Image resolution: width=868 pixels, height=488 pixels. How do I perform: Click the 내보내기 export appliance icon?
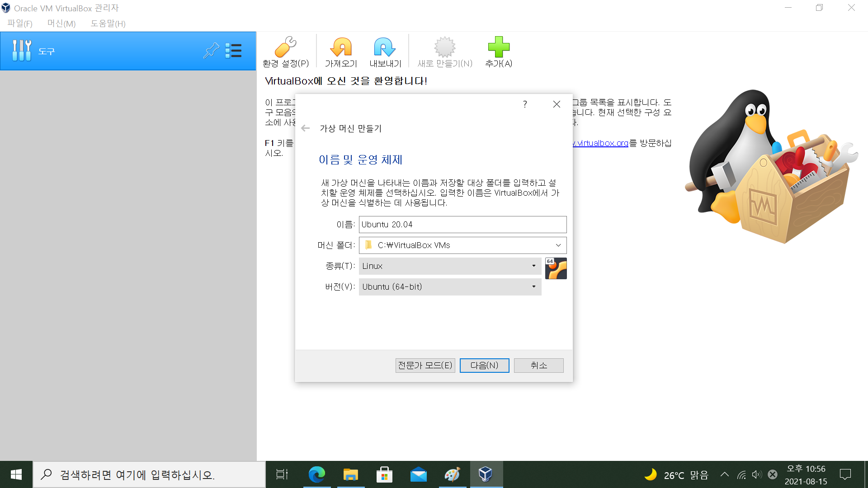(x=385, y=52)
